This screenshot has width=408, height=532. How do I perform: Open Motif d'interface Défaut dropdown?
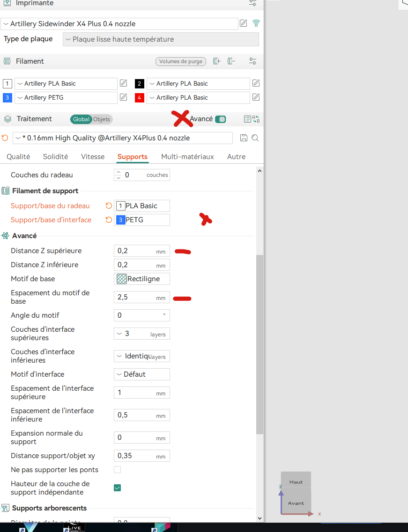coord(141,374)
